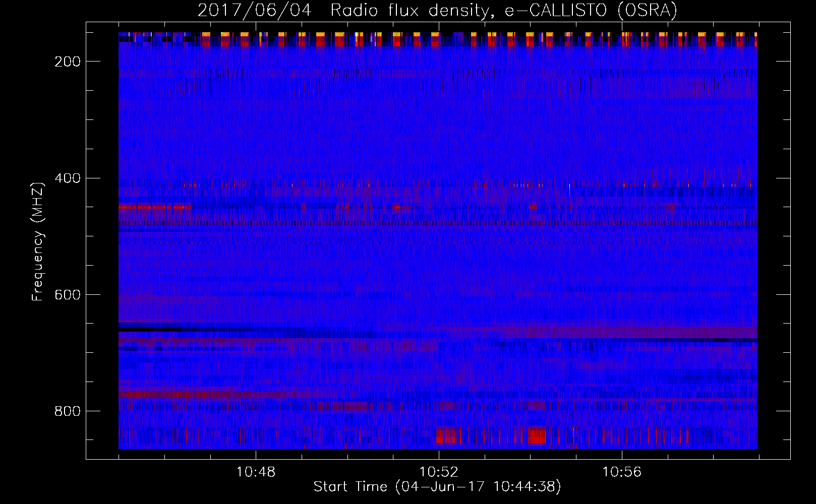This screenshot has height=504, width=816.
Task: Click the 600 frequency tick label
Action: [x=68, y=295]
